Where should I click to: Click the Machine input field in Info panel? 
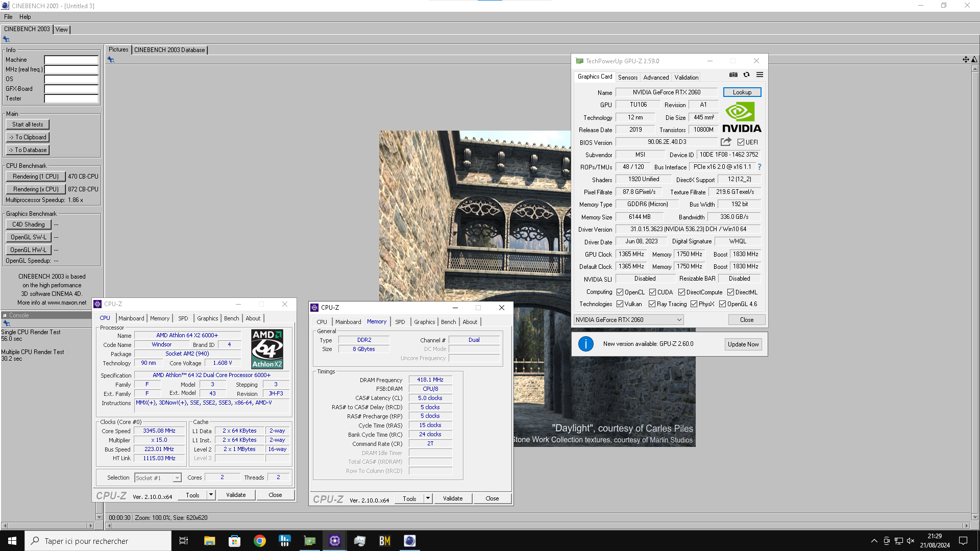[71, 60]
